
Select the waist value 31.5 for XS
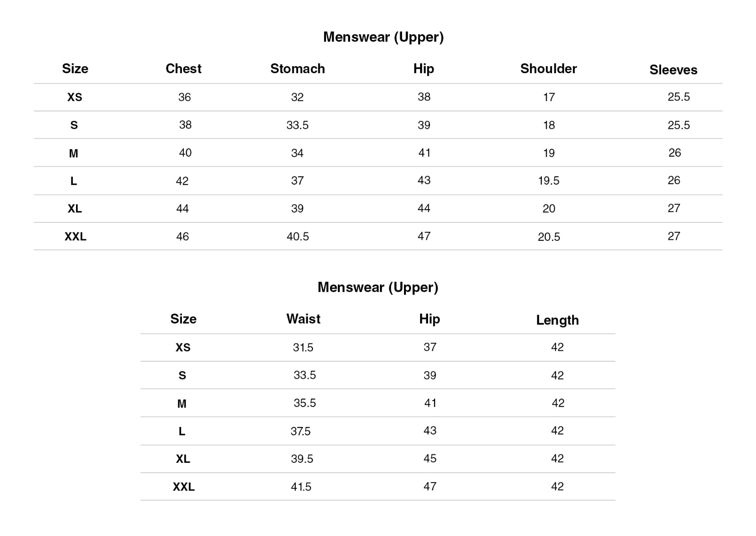pos(303,348)
